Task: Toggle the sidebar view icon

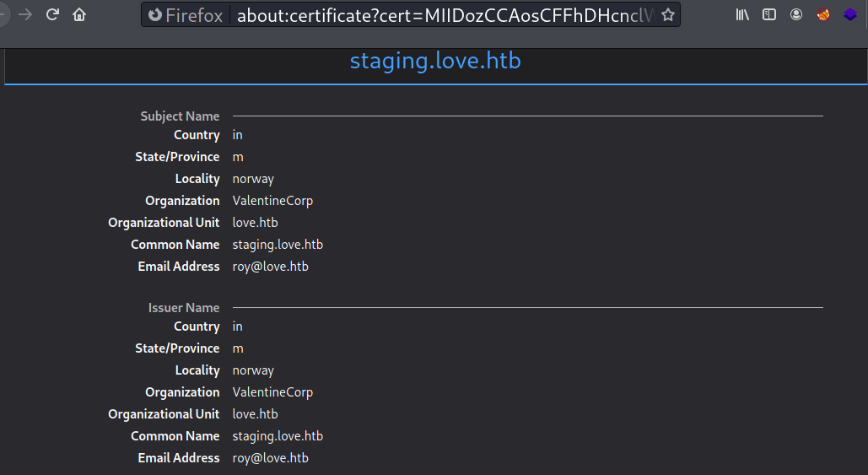Action: [769, 14]
